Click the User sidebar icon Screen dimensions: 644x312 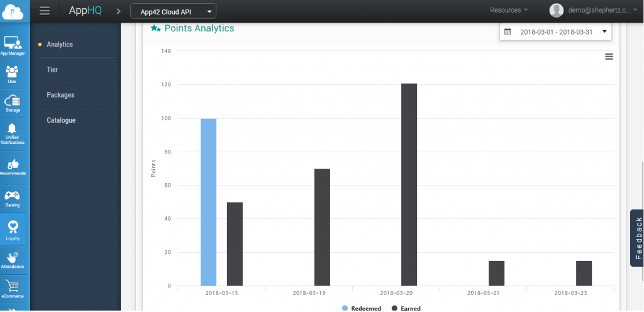13,72
